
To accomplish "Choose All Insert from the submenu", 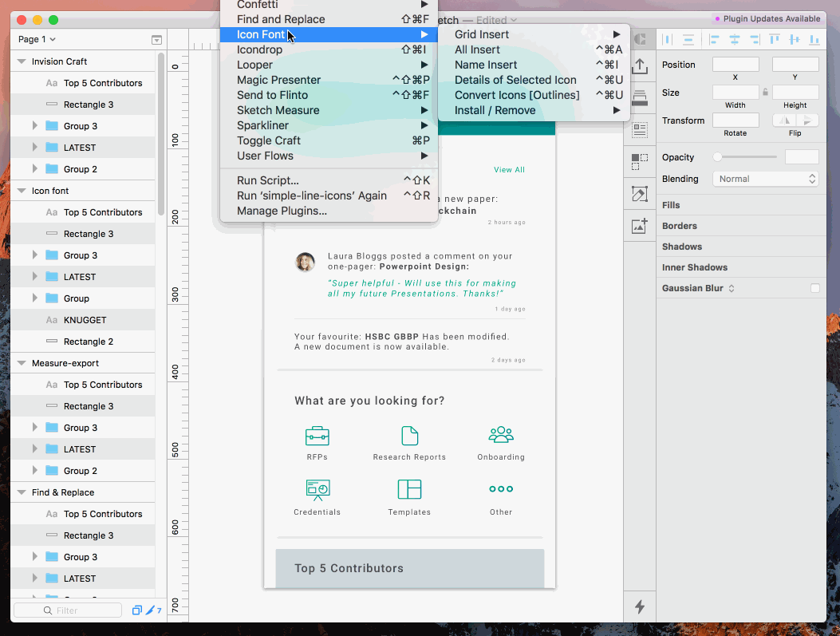I will [534, 49].
